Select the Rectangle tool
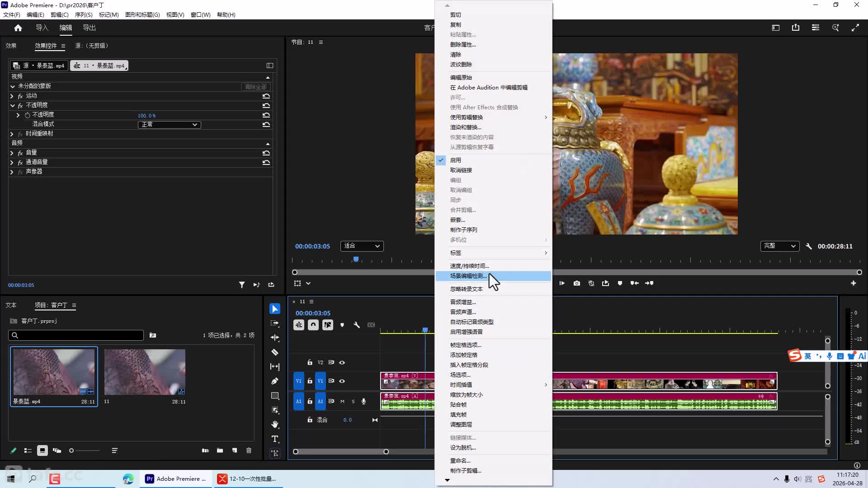 pyautogui.click(x=275, y=395)
